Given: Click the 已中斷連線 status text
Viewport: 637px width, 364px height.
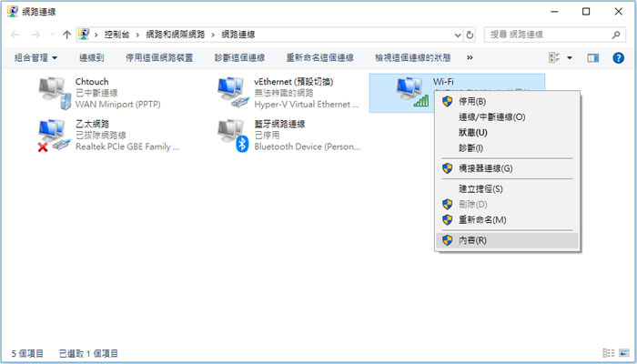Looking at the screenshot, I should tap(96, 93).
